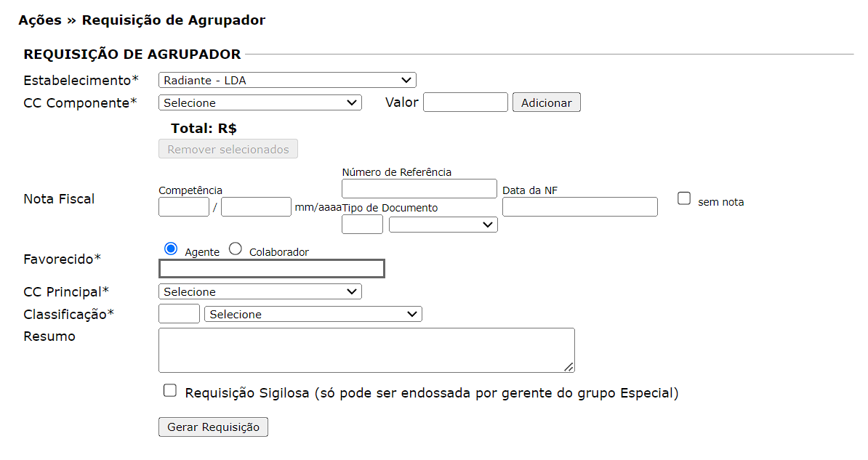This screenshot has height=460, width=868.
Task: Click the Classificação code field
Action: pos(179,314)
